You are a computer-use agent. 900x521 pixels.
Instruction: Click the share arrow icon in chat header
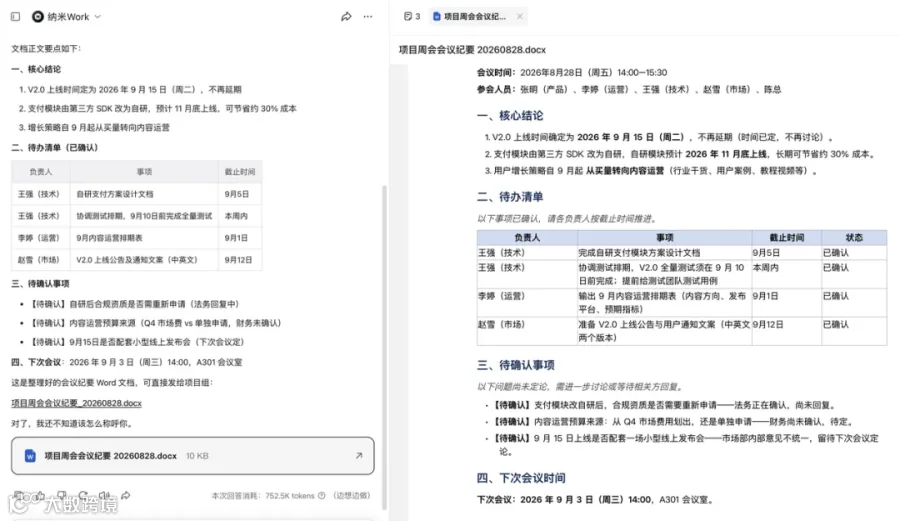pyautogui.click(x=346, y=17)
